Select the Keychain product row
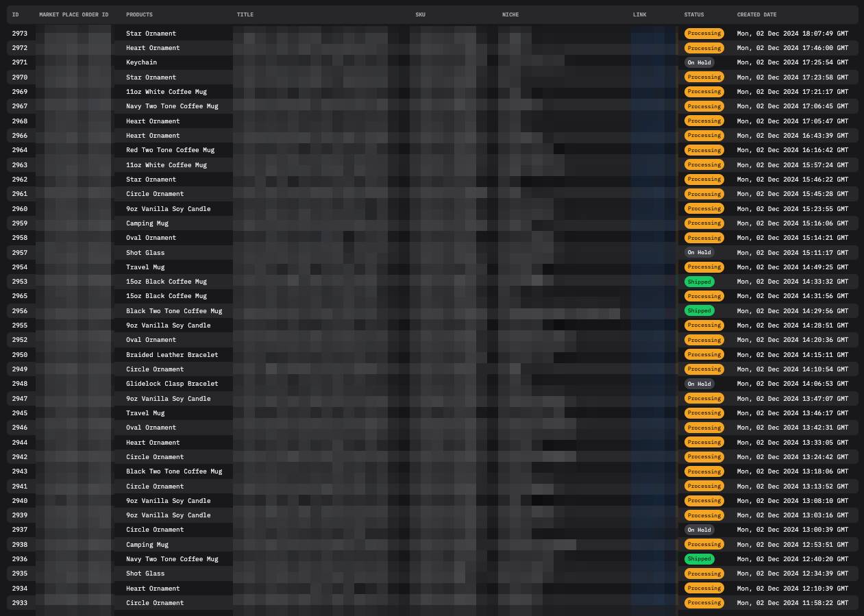Image resolution: width=864 pixels, height=616 pixels. [x=141, y=62]
